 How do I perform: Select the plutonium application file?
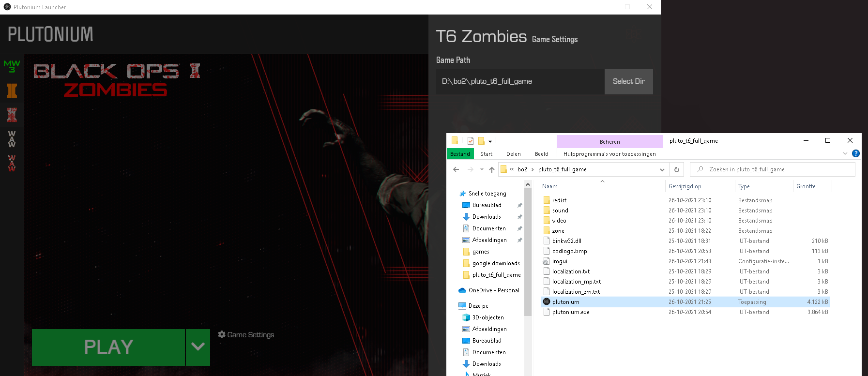[x=685, y=302]
